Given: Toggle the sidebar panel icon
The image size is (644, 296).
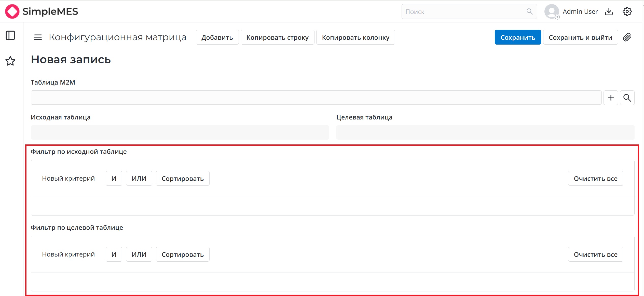Looking at the screenshot, I should point(10,35).
